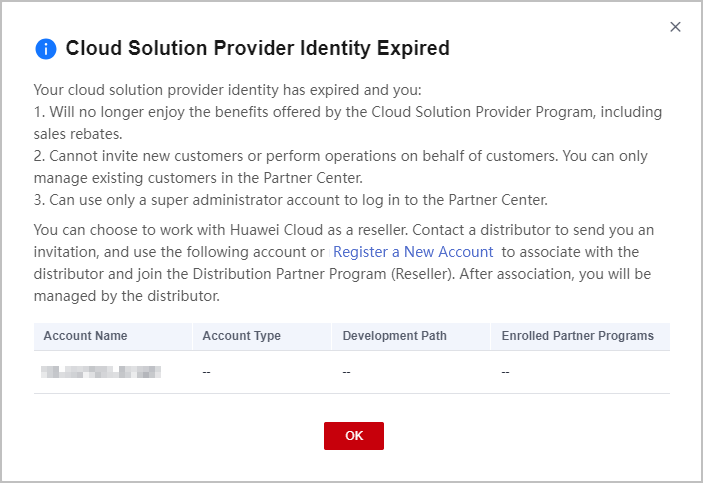
Task: Click the Development Path cell showing dashes
Action: 347,373
